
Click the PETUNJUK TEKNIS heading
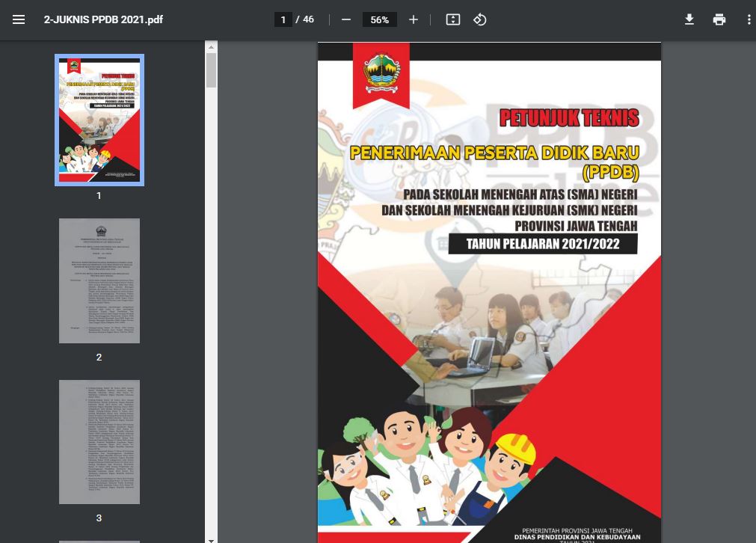click(569, 118)
